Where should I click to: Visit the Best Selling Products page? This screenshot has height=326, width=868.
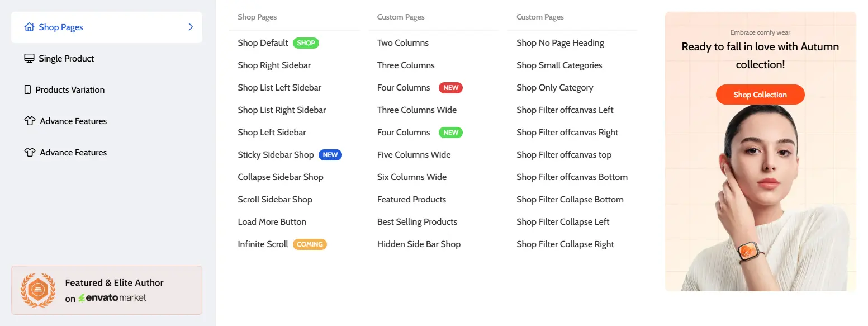tap(417, 222)
